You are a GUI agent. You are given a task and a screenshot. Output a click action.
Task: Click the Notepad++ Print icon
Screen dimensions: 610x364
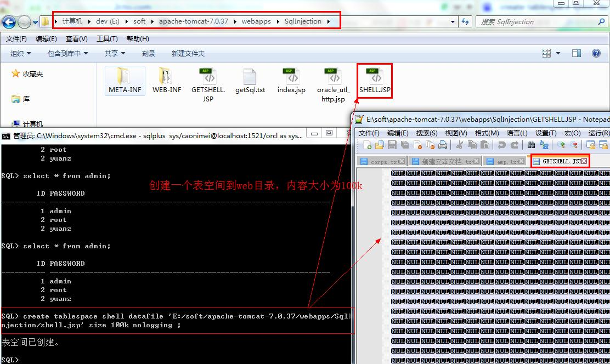443,145
